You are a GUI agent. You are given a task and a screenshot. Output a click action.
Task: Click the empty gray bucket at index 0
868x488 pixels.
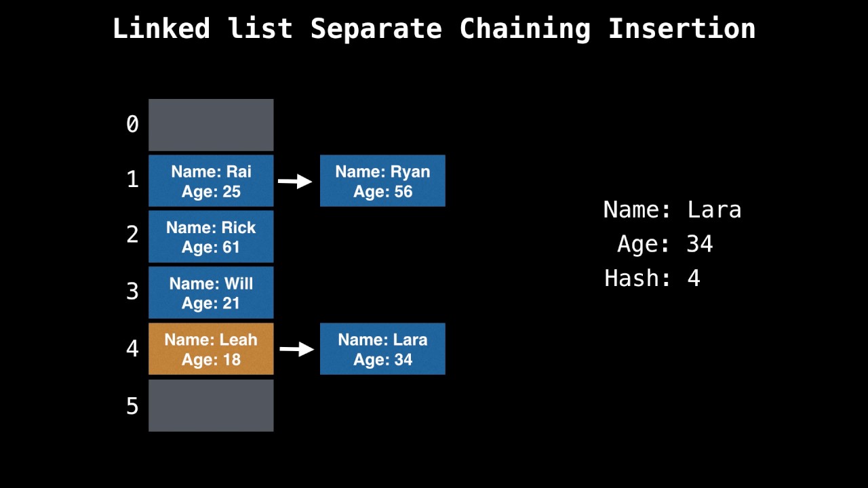[x=211, y=125]
